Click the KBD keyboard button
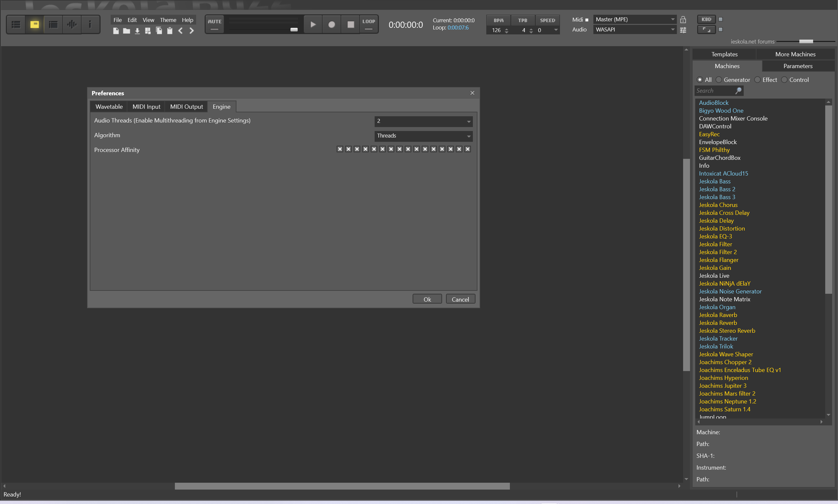 coord(707,19)
